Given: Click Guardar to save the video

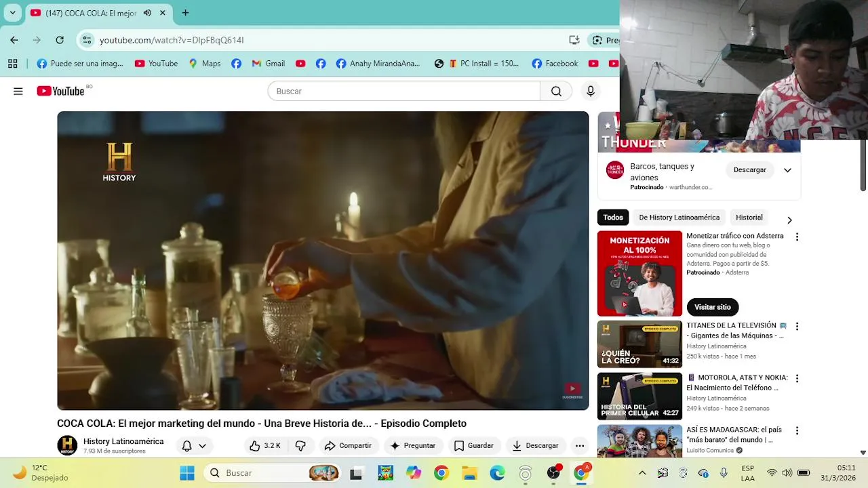Looking at the screenshot, I should pos(474,445).
